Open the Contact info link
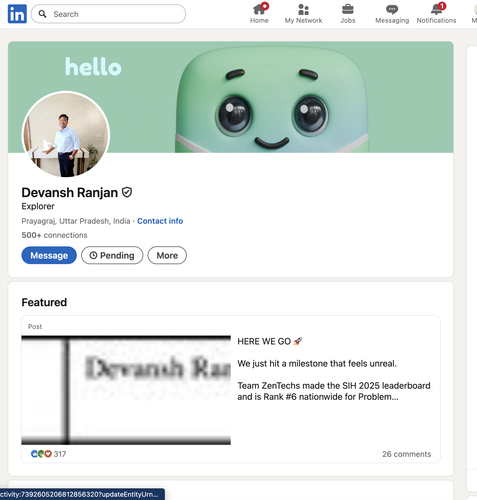 pos(160,221)
